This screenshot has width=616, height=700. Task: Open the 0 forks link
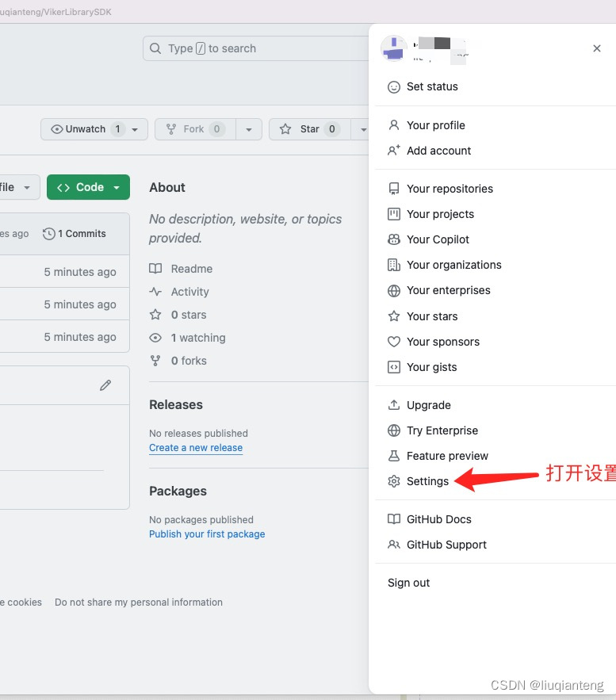coord(189,361)
